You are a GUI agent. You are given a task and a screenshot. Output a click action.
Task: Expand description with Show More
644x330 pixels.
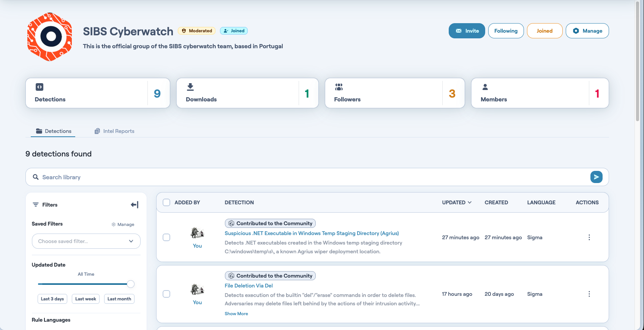tap(236, 314)
